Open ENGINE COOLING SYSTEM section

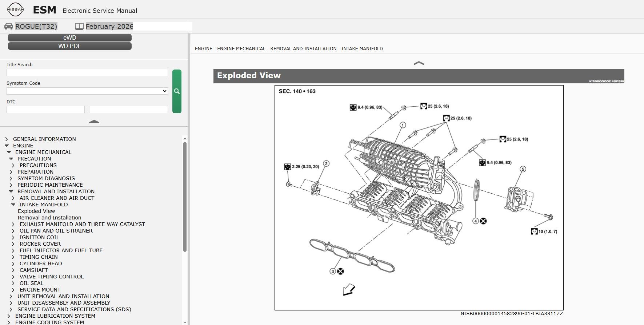pyautogui.click(x=49, y=322)
